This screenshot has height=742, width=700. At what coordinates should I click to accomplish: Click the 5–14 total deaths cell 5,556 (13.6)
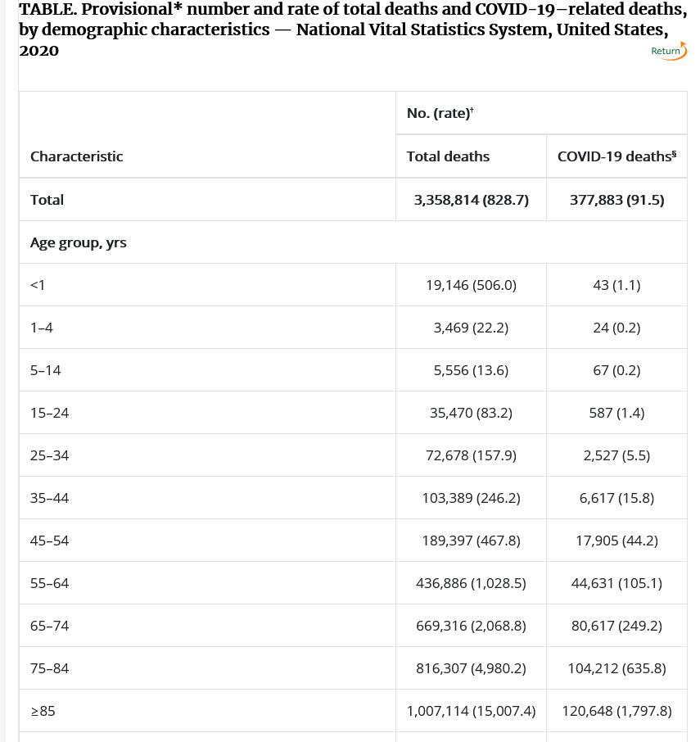pyautogui.click(x=471, y=370)
